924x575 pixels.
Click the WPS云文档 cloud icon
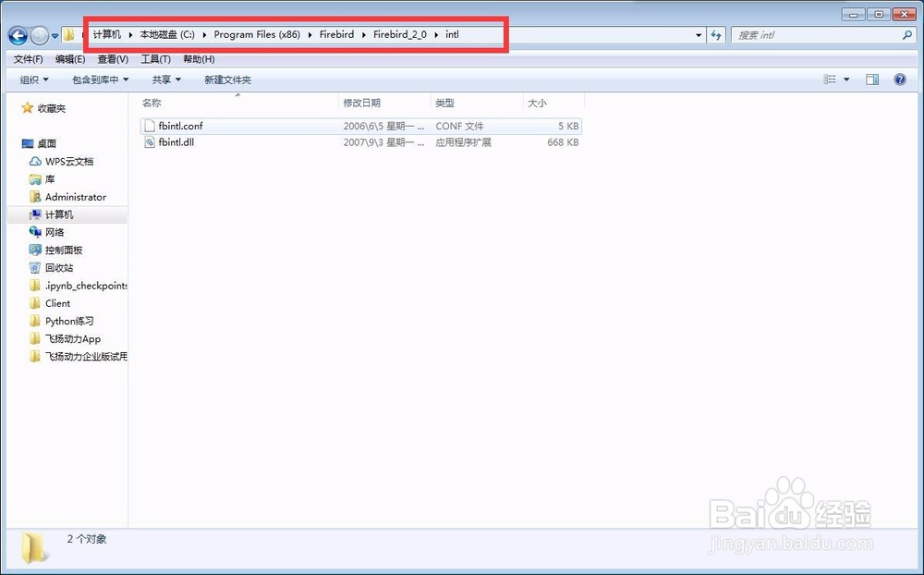(x=35, y=161)
